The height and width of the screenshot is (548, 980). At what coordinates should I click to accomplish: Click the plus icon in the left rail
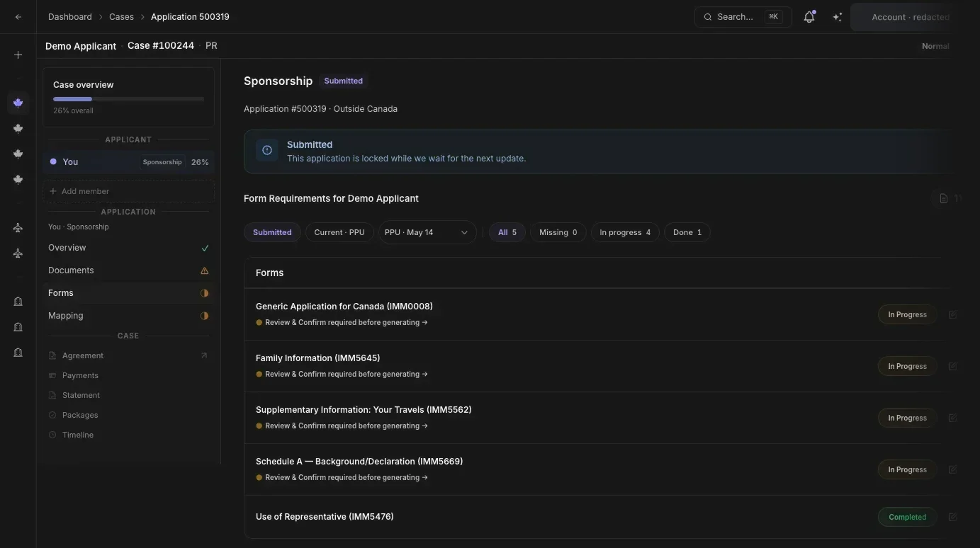18,55
